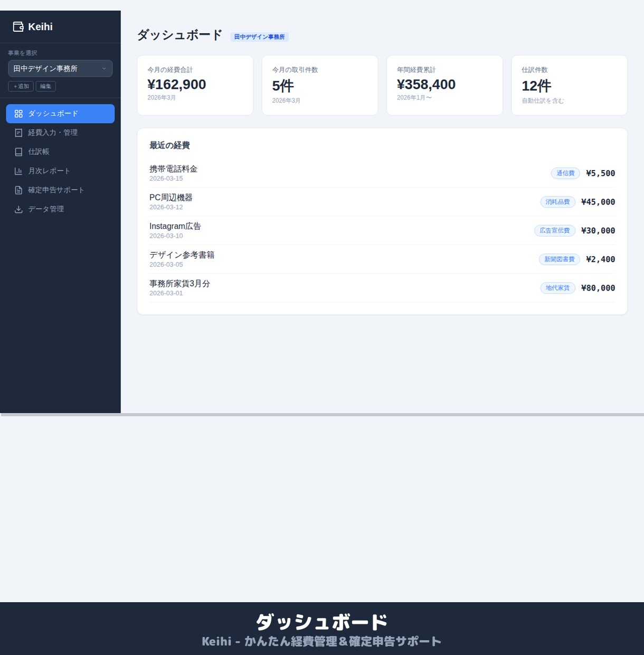Click the 確定申告サポート document icon
Image resolution: width=644 pixels, height=655 pixels.
coord(18,190)
